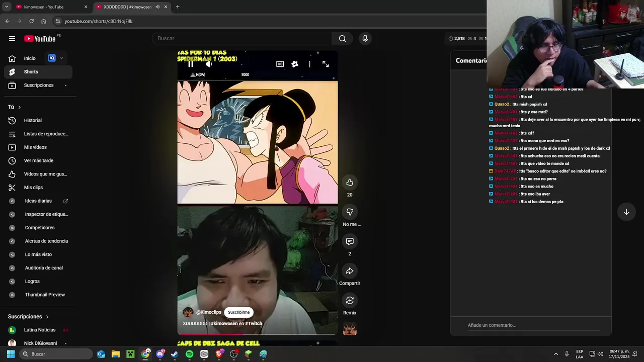The height and width of the screenshot is (362, 644).
Task: Open Spotify from the taskbar
Action: 189,354
